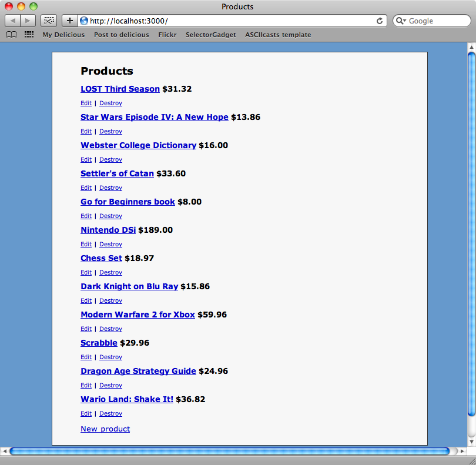476x465 pixels.
Task: Open Wario Land: Shake It!
Action: click(x=127, y=399)
